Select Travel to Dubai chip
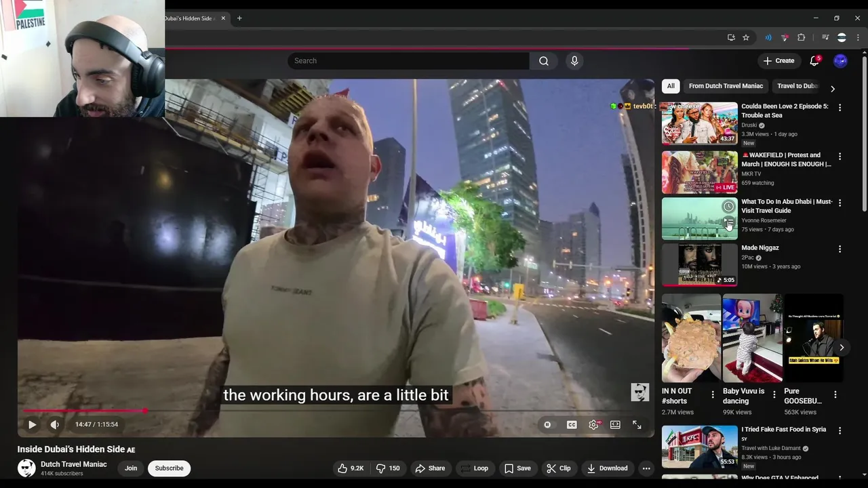The width and height of the screenshot is (868, 488). tap(797, 86)
